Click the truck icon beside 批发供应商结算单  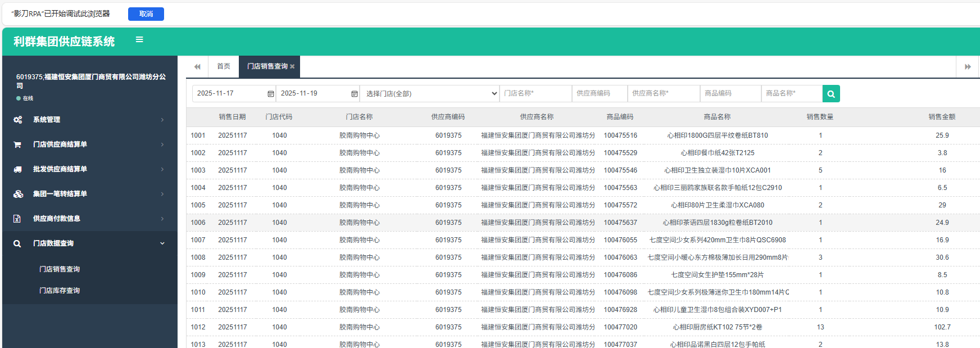[17, 169]
